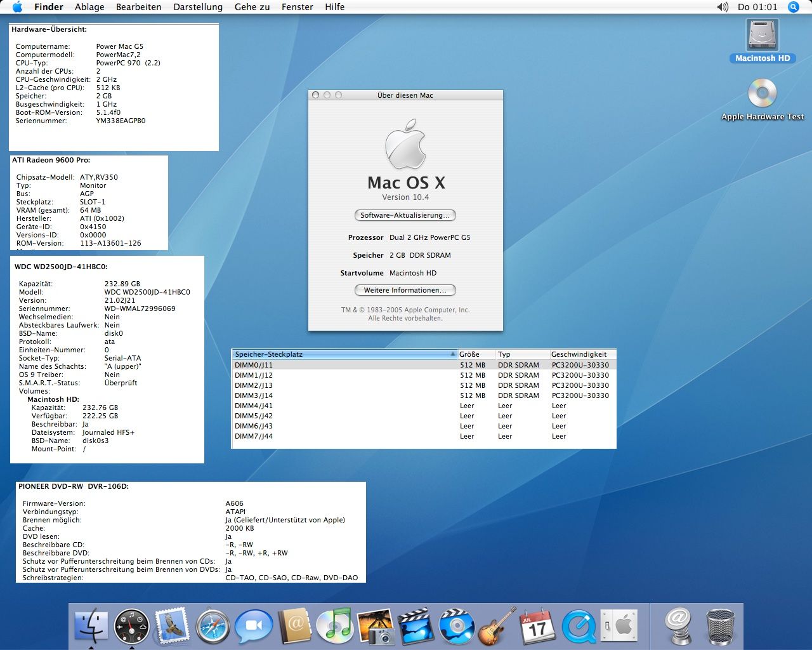The width and height of the screenshot is (812, 650).
Task: Click the ATI Radeon 9600 Pro heading
Action: (51, 160)
